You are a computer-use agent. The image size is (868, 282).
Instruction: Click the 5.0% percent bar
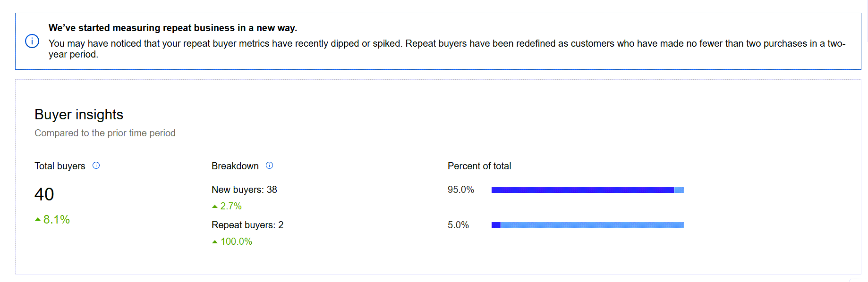587,225
